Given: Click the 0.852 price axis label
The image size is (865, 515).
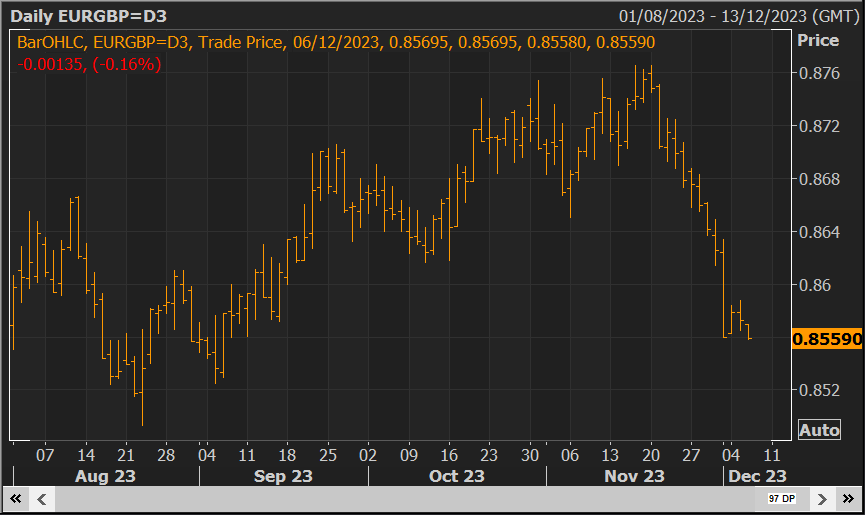Looking at the screenshot, I should [x=819, y=390].
